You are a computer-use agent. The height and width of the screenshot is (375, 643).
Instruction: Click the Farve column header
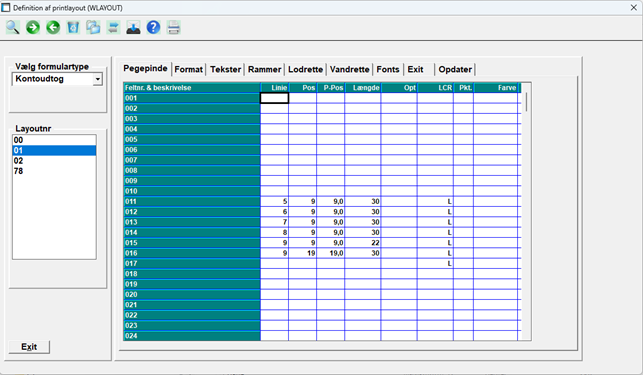coord(496,88)
